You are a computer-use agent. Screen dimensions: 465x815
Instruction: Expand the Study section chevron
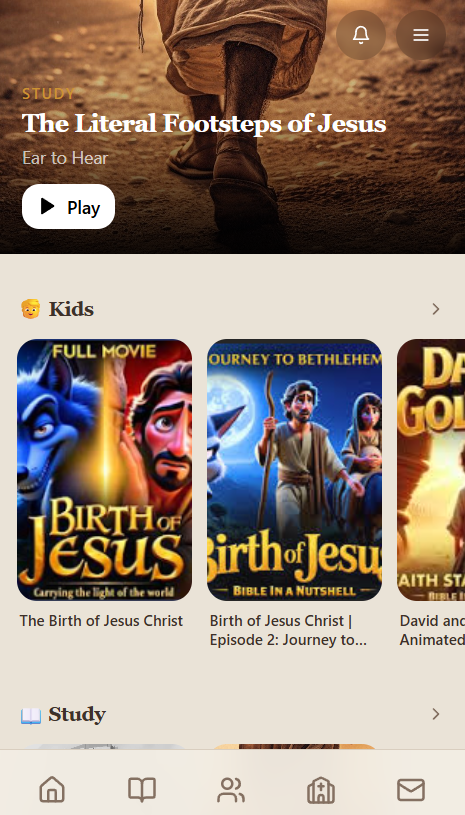point(435,714)
